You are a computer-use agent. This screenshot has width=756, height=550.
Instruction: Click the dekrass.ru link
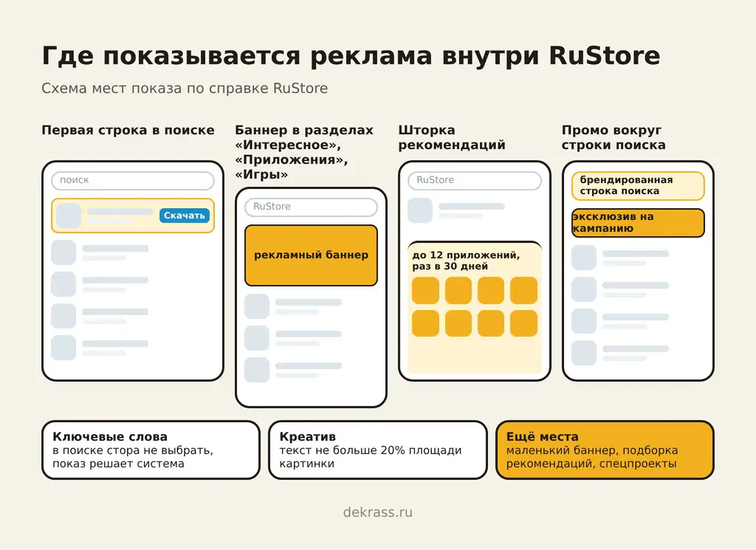(377, 512)
